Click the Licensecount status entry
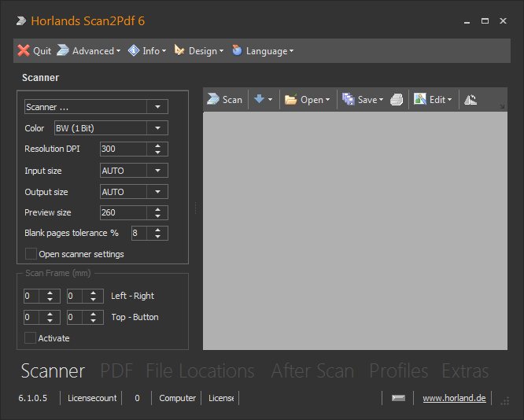The height and width of the screenshot is (420, 524). click(92, 398)
